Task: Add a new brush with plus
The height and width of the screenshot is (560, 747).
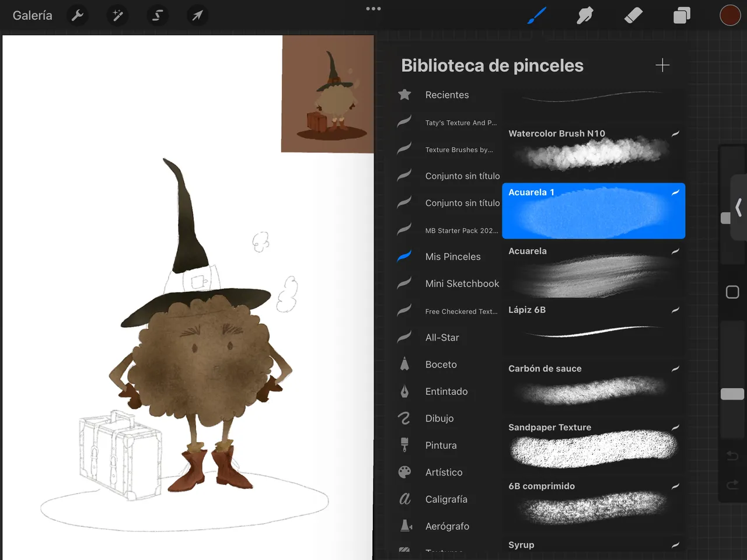Action: click(x=662, y=65)
